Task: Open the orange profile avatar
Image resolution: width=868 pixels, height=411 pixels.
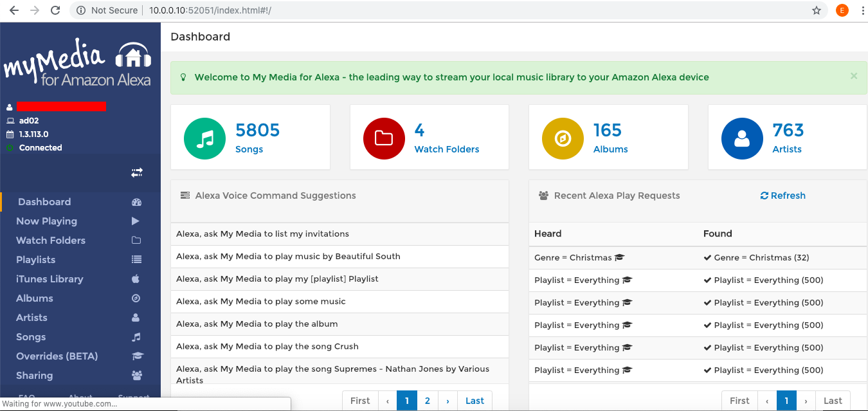Action: click(842, 10)
